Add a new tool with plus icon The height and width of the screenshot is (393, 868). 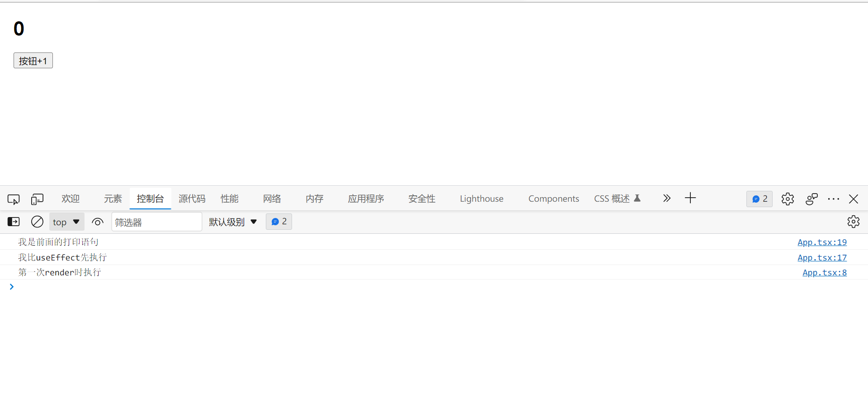(690, 198)
